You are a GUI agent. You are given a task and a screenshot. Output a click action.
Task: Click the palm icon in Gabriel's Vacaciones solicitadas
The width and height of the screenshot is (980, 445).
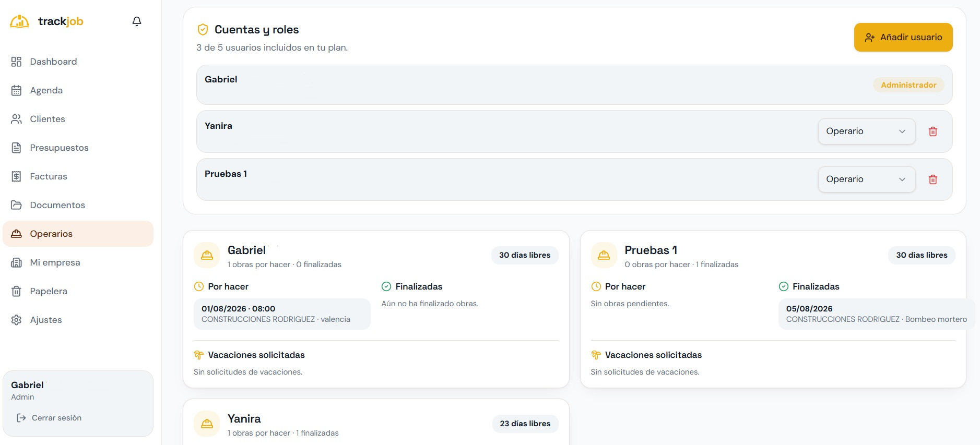coord(199,355)
